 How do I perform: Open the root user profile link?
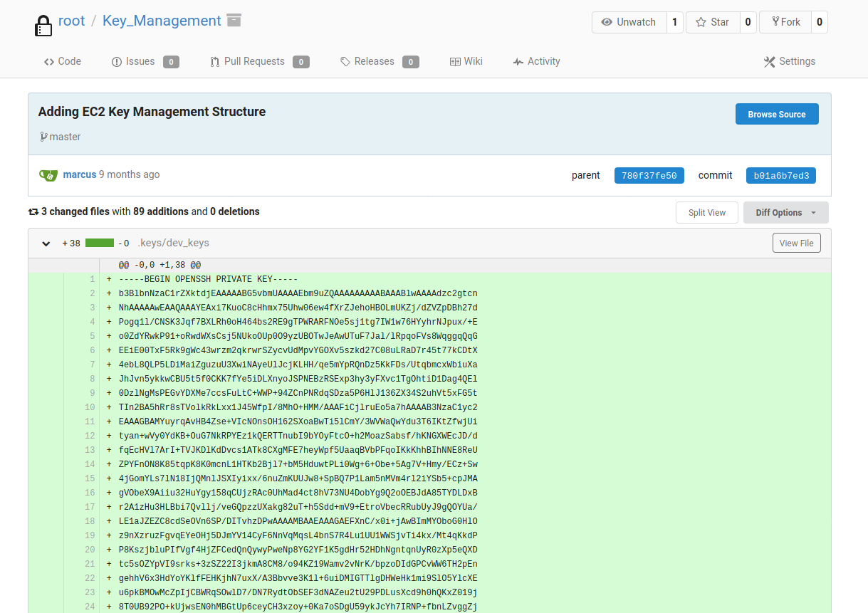(71, 21)
